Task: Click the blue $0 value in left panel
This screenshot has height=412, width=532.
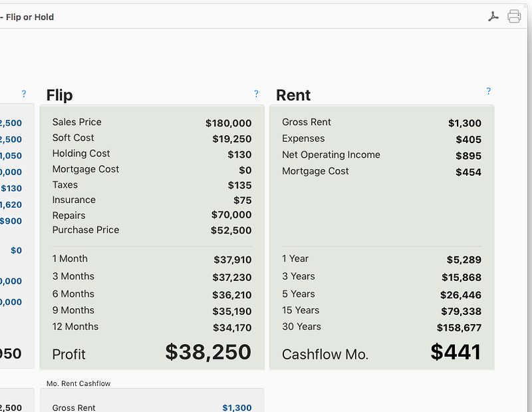Action: point(16,251)
